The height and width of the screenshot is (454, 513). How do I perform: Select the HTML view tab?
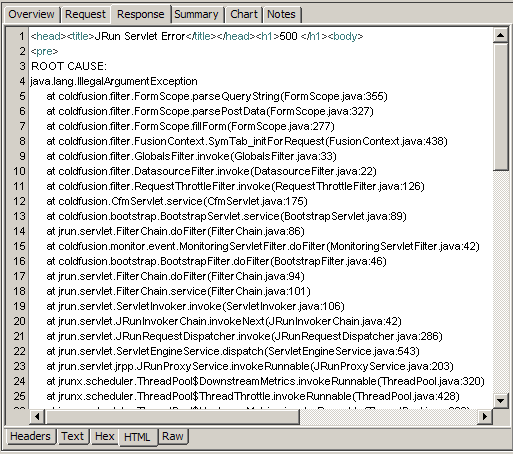tap(137, 437)
